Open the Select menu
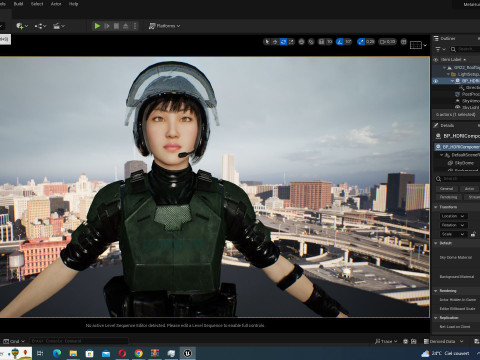 click(37, 4)
